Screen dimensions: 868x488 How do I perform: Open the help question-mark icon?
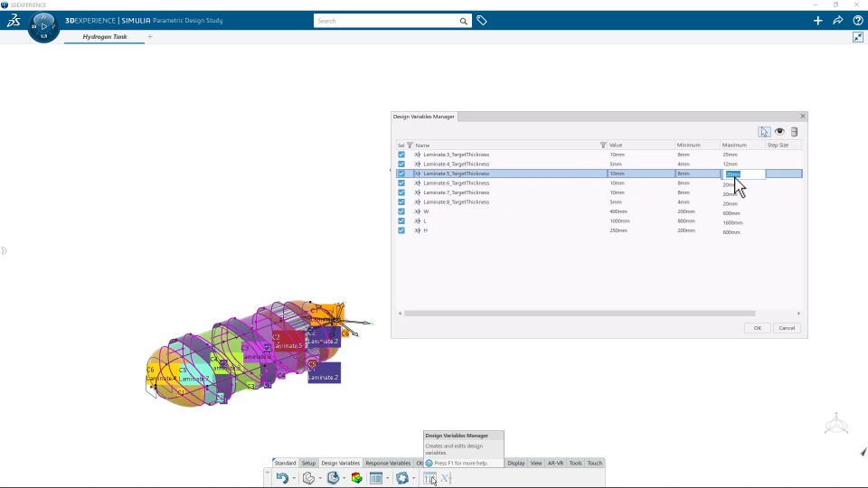click(x=857, y=21)
